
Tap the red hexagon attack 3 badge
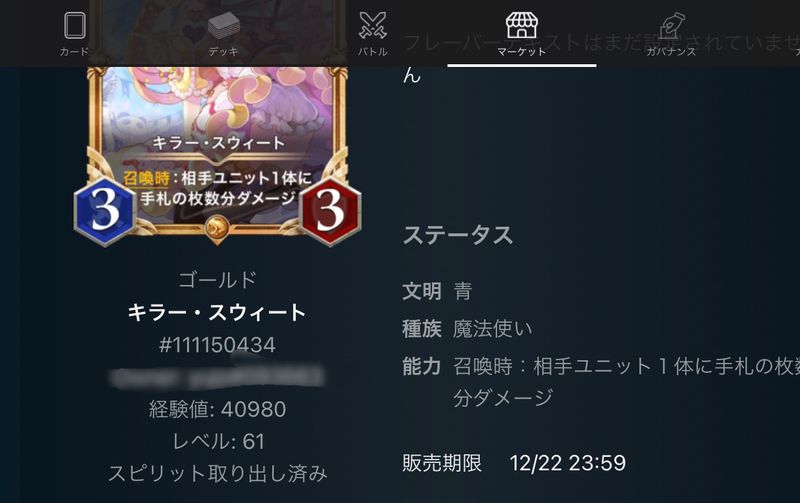(x=331, y=211)
